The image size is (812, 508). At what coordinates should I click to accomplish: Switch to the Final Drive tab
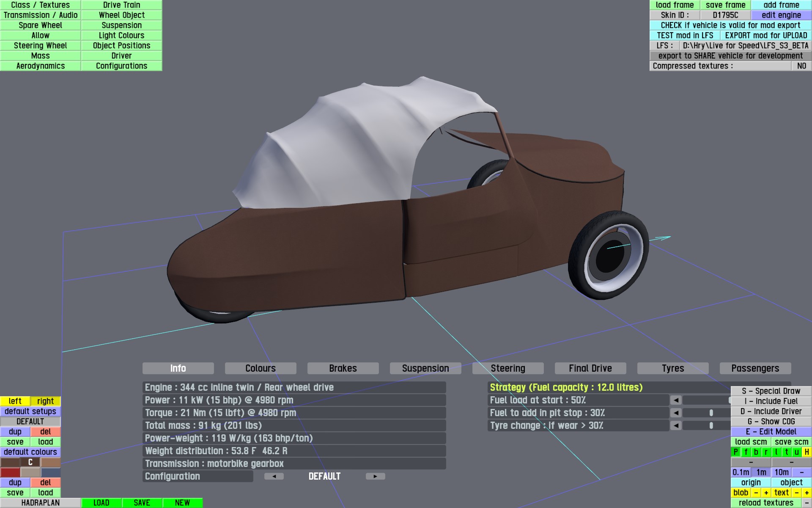[590, 368]
